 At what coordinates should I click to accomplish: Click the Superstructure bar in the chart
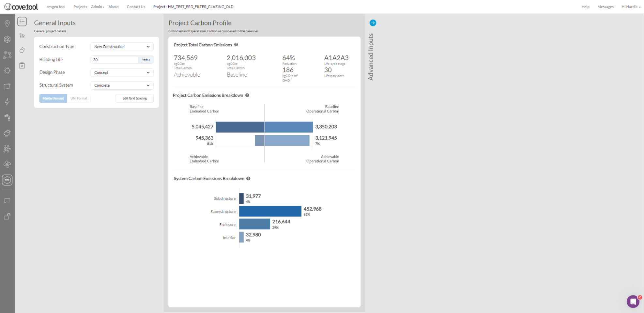pyautogui.click(x=270, y=211)
